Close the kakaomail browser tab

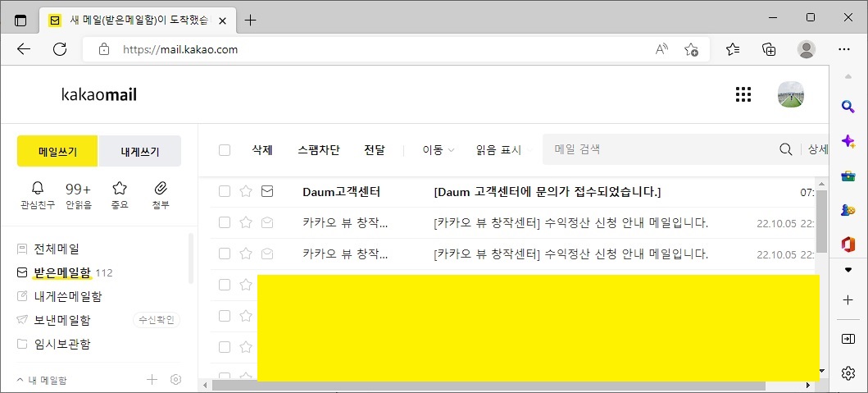pos(223,21)
